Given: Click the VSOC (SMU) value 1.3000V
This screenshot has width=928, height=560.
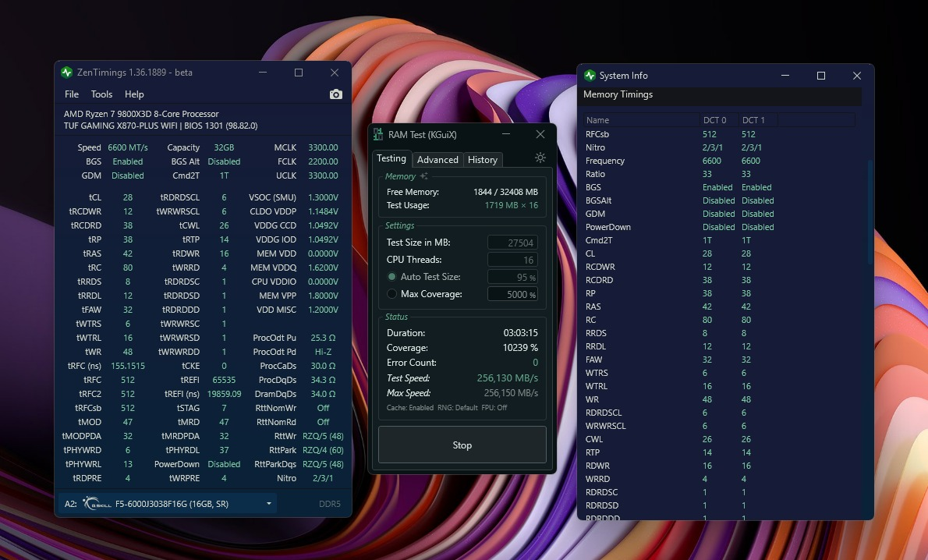Looking at the screenshot, I should click(323, 197).
